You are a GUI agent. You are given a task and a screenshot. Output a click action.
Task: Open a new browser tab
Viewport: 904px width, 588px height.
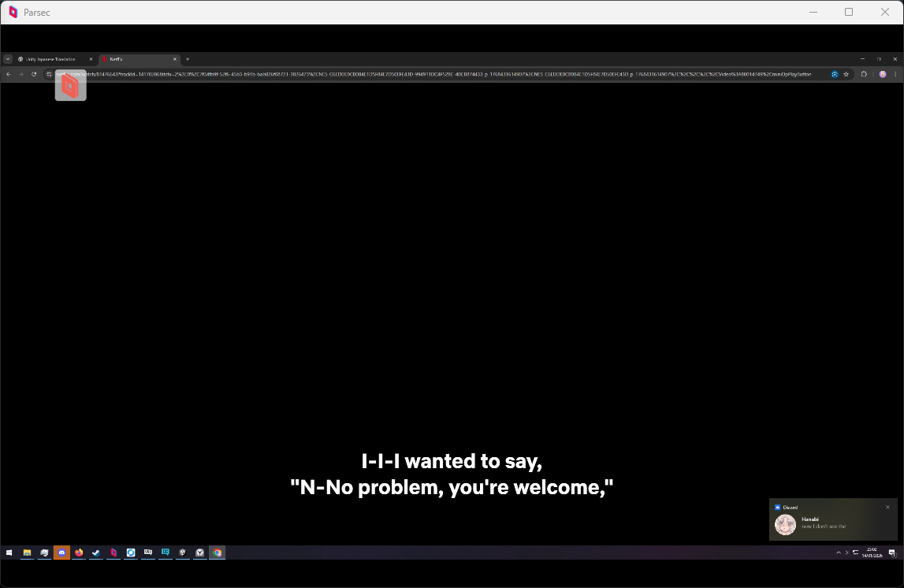(188, 59)
